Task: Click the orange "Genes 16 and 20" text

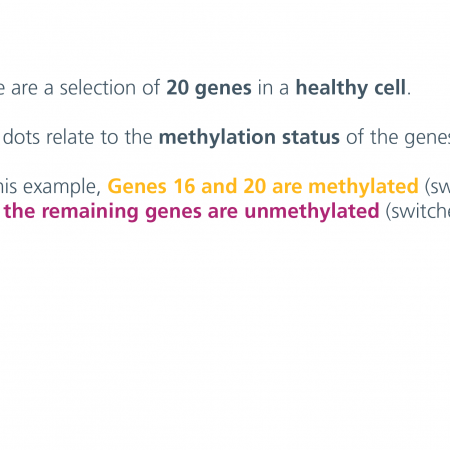Action: pyautogui.click(x=187, y=186)
